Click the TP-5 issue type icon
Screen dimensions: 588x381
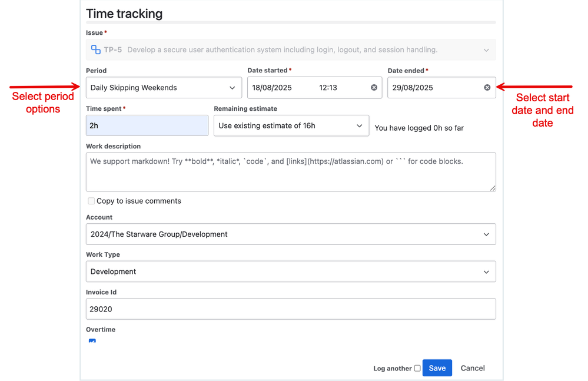pos(95,49)
